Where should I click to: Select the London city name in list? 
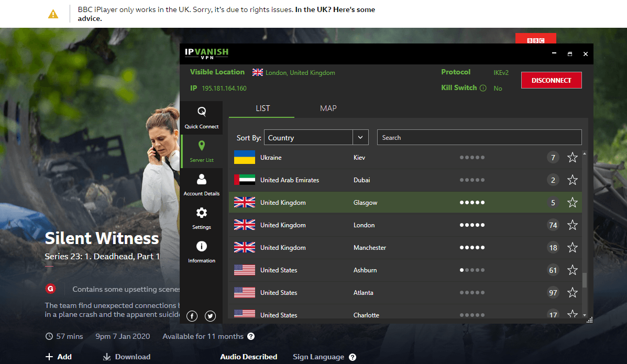(364, 225)
